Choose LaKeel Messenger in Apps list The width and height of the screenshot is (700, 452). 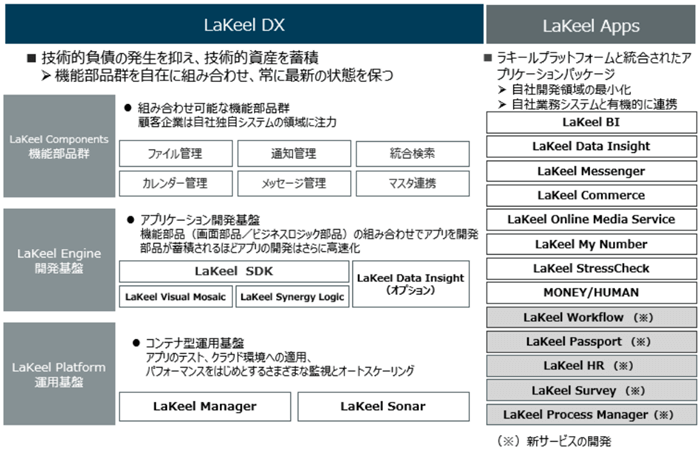pos(591,171)
